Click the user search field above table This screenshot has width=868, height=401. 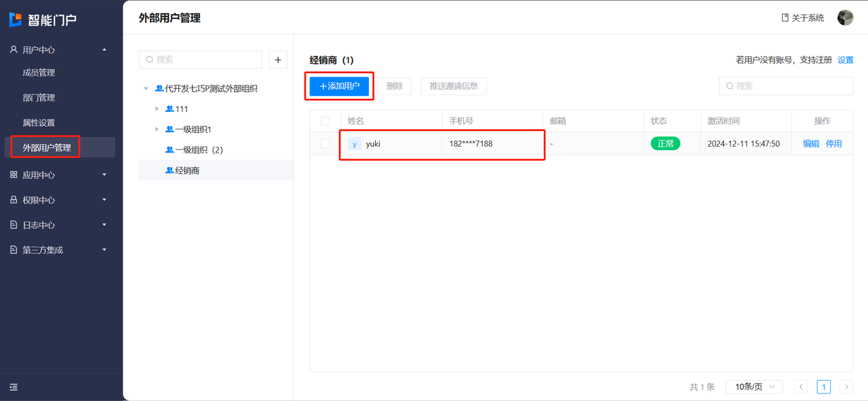(786, 86)
